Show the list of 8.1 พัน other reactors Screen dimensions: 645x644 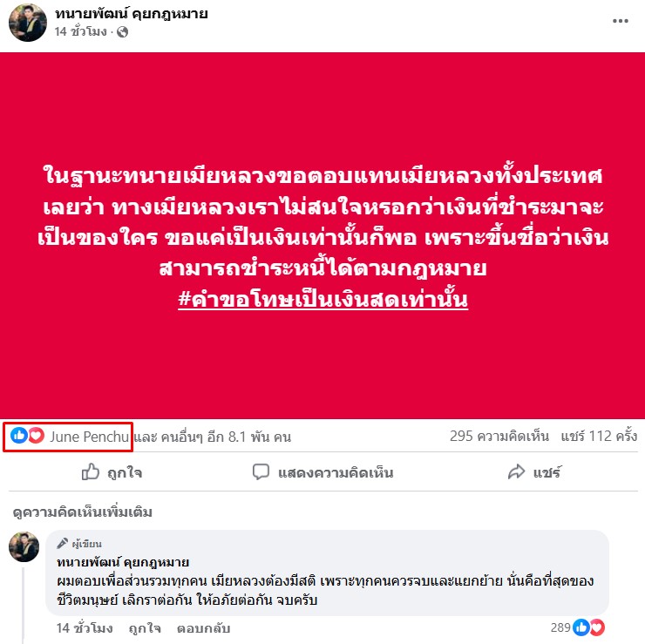pos(213,437)
